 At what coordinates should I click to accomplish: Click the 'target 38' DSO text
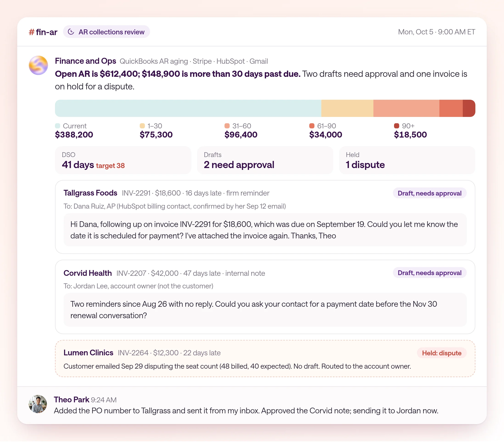[x=110, y=166]
